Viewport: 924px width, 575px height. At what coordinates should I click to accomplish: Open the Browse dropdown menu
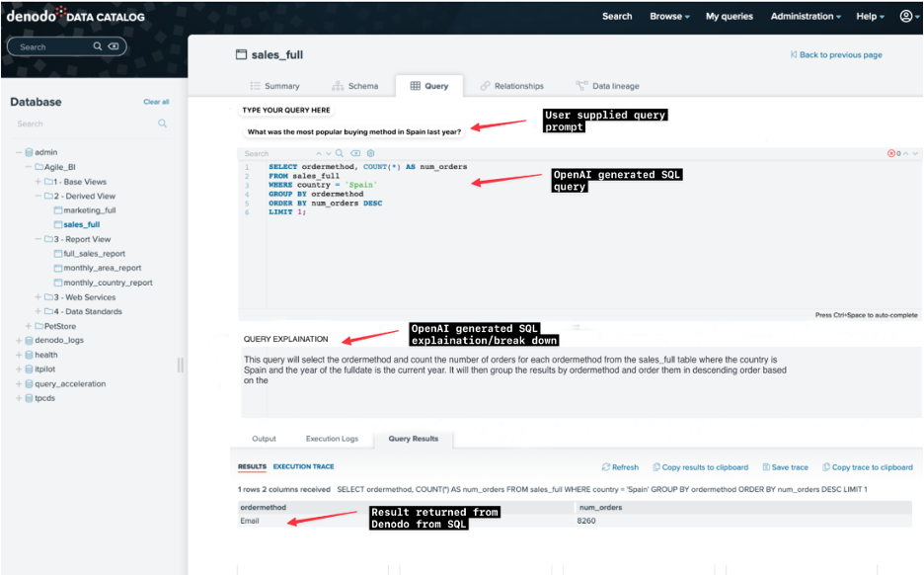[x=669, y=17]
